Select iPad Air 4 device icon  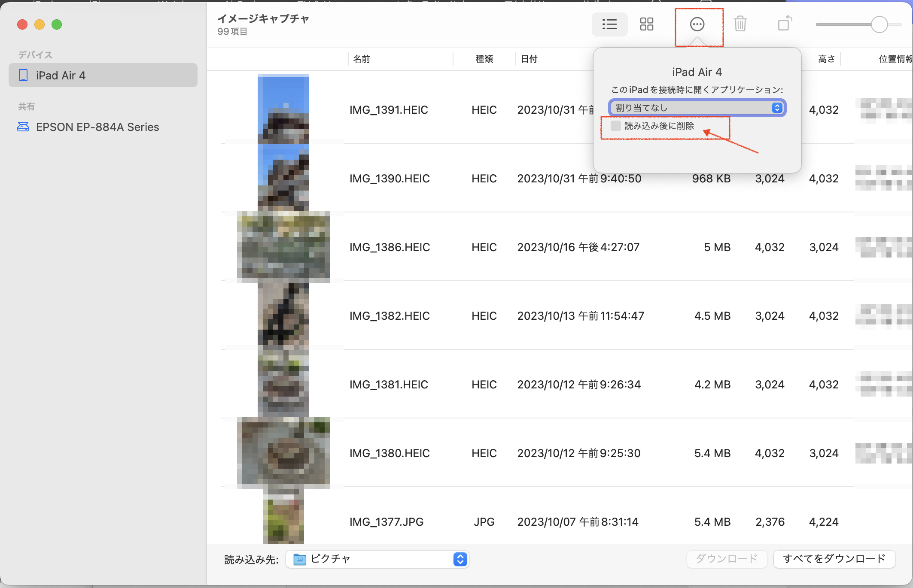point(24,76)
